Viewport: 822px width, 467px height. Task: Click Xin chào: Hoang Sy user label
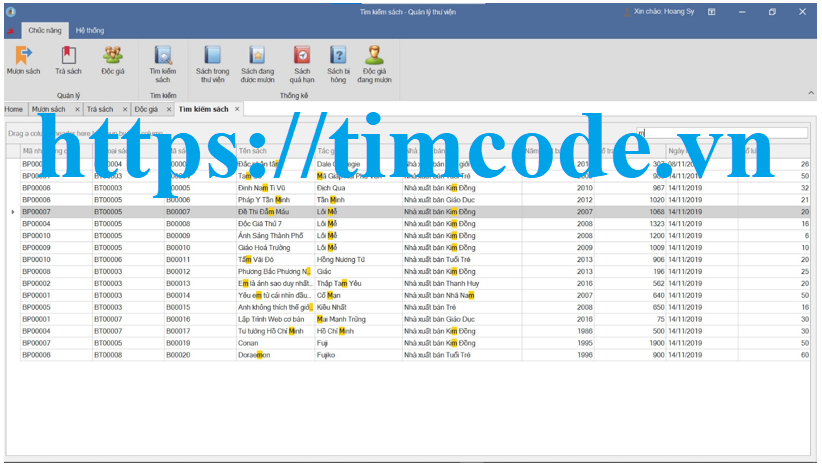663,12
